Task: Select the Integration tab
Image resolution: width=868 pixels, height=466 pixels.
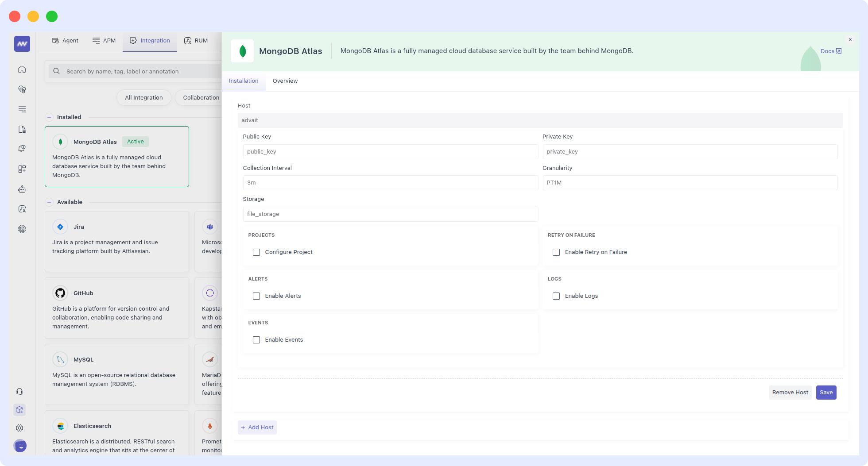Action: (150, 41)
